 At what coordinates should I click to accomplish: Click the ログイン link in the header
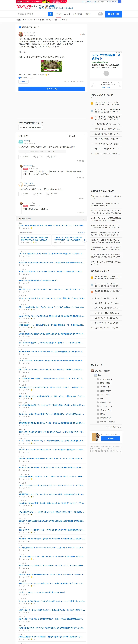click(x=41, y=8)
